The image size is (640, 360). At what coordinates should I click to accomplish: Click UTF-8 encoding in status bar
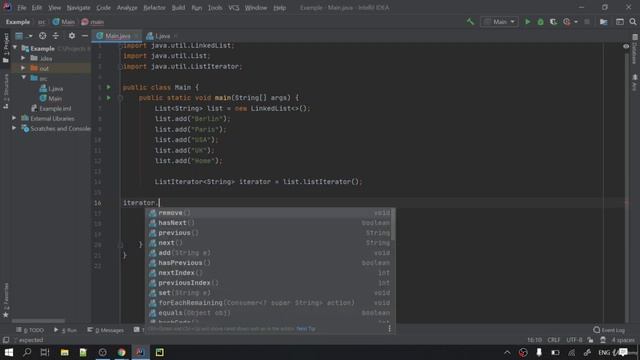574,340
